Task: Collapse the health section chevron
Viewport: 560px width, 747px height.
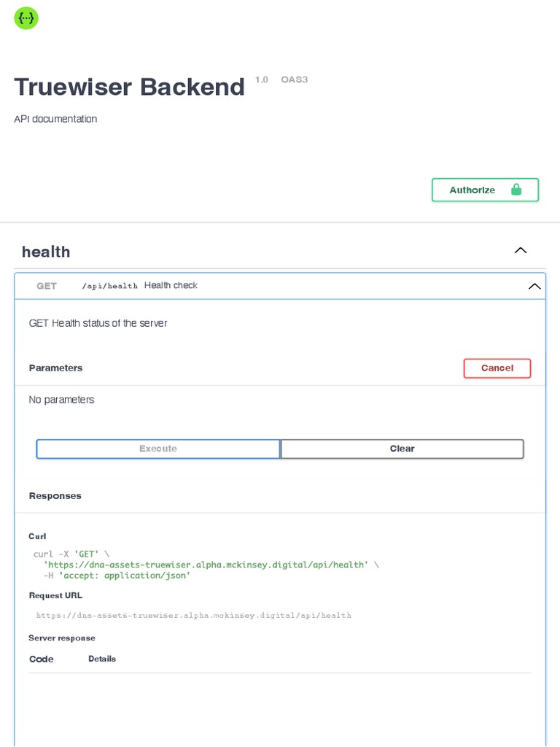Action: click(521, 251)
